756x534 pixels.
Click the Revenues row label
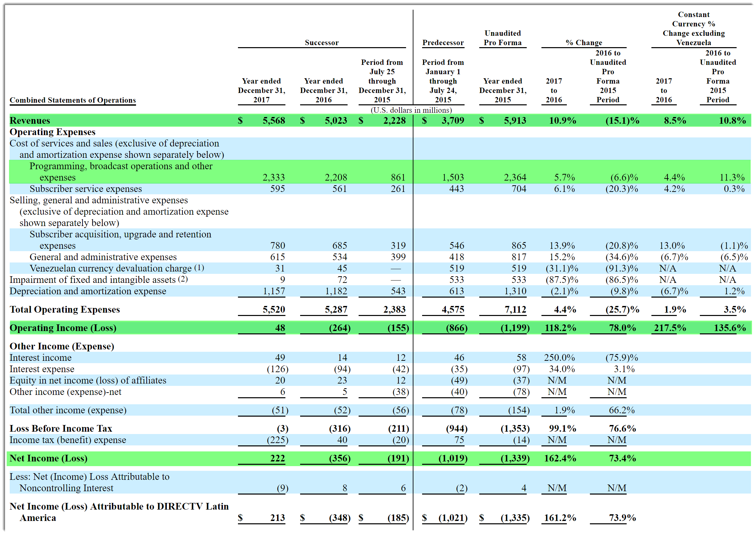pos(30,121)
